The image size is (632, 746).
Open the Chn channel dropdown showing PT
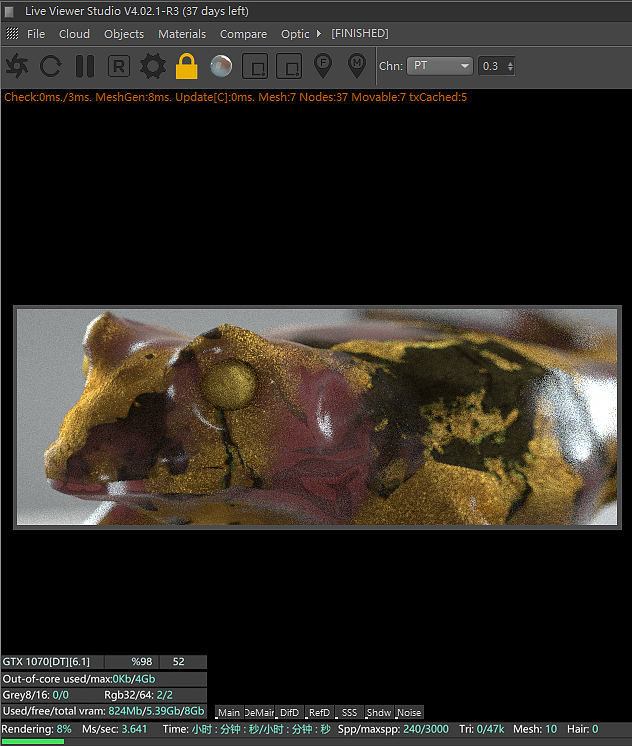(440, 66)
